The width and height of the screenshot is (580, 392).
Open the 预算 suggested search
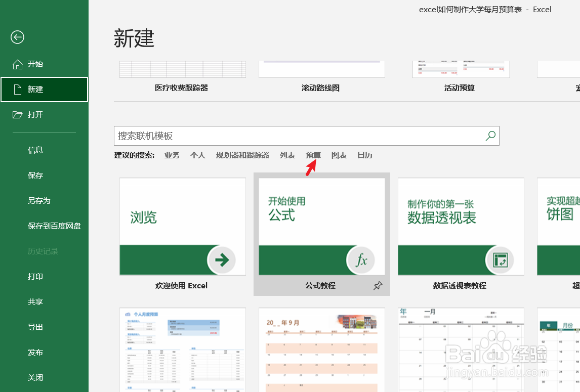click(x=312, y=155)
